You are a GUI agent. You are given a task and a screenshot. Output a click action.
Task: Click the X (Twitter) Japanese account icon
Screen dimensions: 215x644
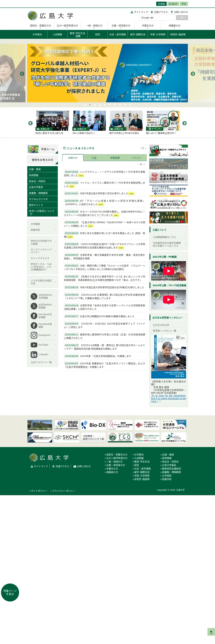point(34,296)
